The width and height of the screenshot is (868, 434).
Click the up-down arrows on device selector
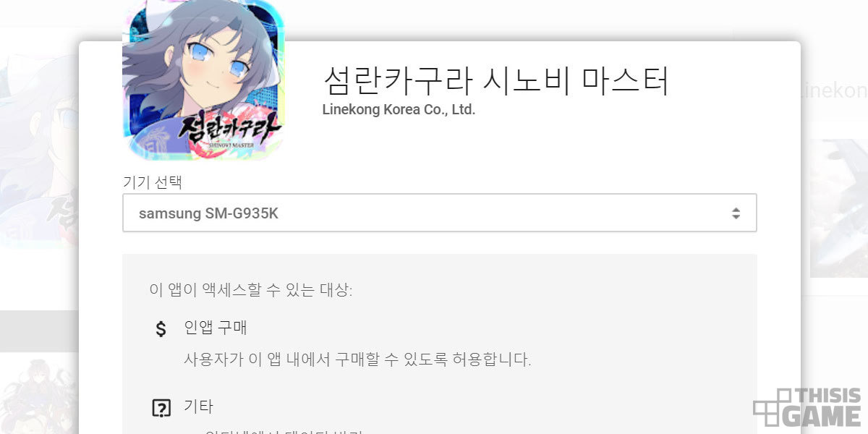pos(736,213)
